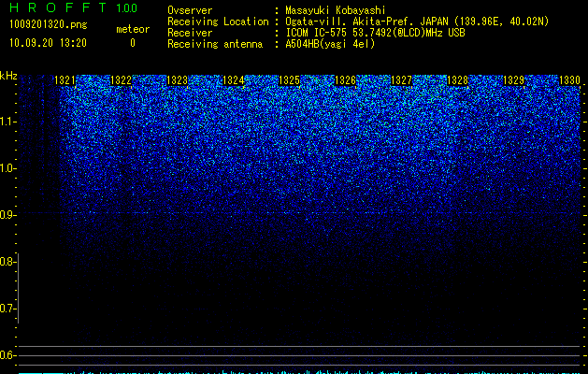Click the observer name Masayuki Kobayashi

(336, 10)
